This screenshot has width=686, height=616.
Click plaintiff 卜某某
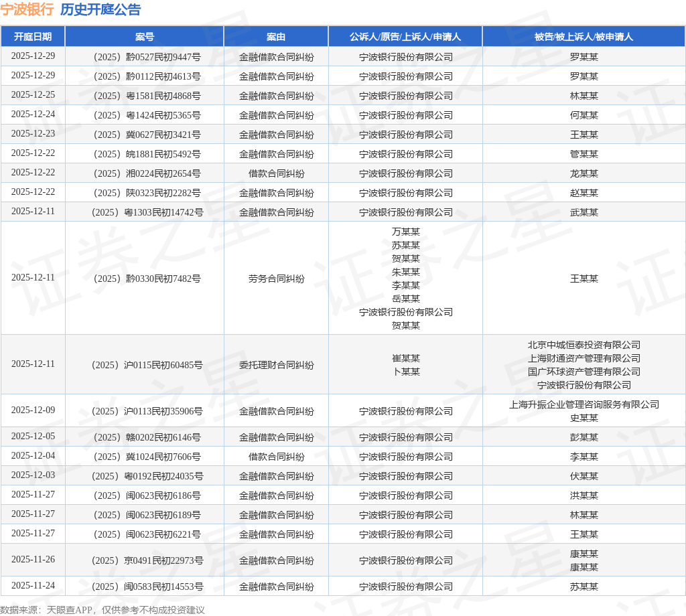(x=405, y=372)
